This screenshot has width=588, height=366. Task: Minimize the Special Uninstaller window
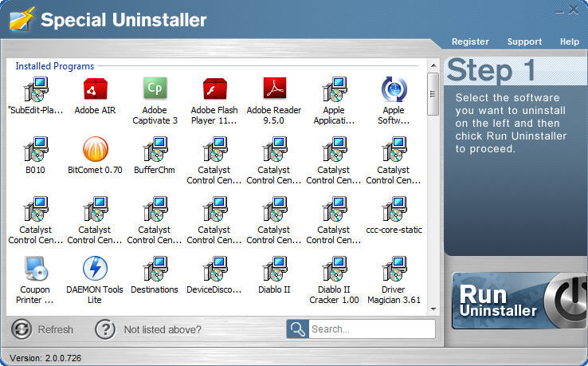point(559,12)
